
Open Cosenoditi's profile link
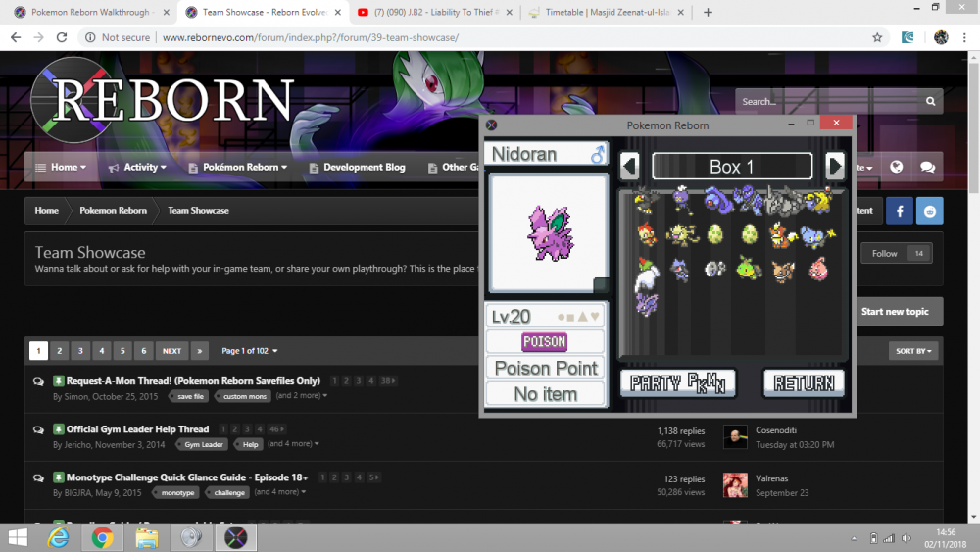pos(775,430)
